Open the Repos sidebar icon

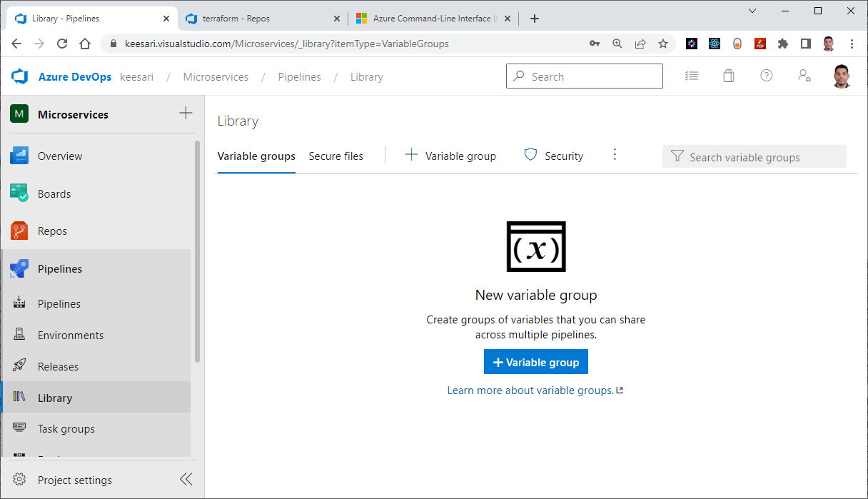[19, 231]
